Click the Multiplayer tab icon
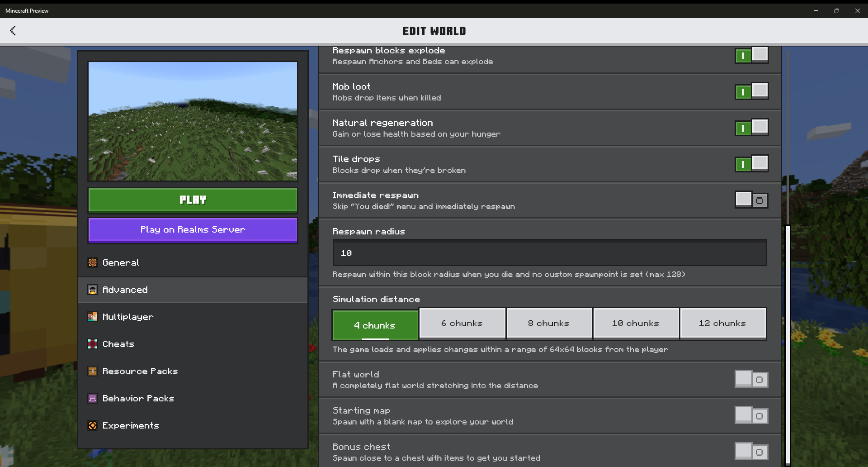Image resolution: width=868 pixels, height=467 pixels. point(93,317)
